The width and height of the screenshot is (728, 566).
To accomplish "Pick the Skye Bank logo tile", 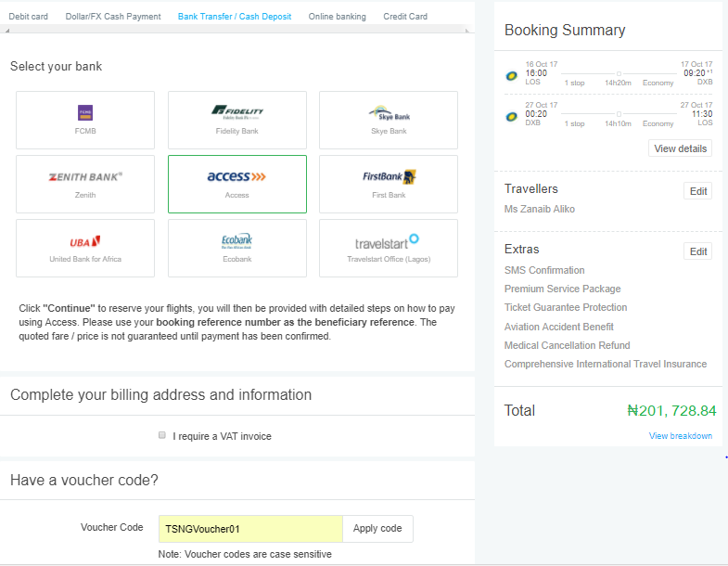I will click(x=389, y=120).
